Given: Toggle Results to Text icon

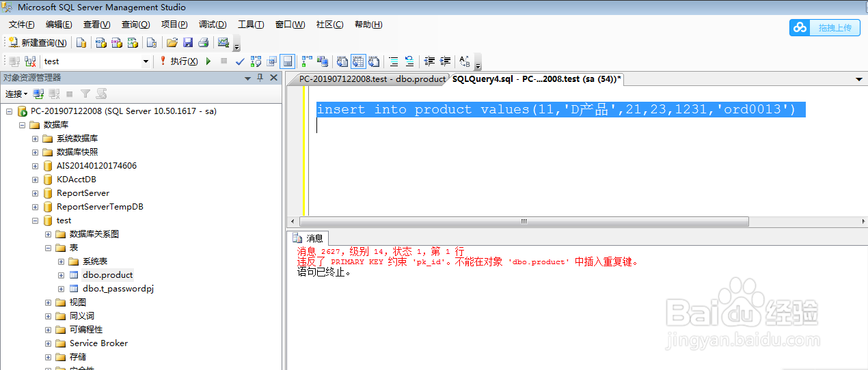Looking at the screenshot, I should (343, 61).
